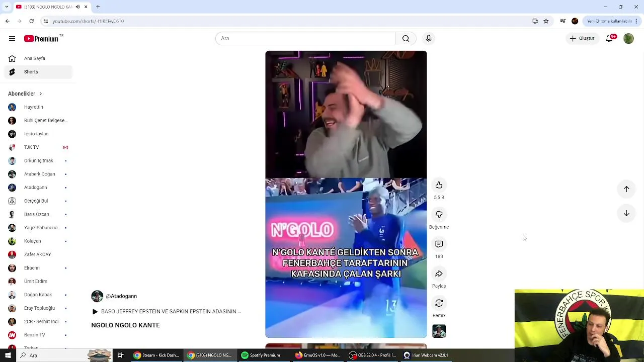Open the notifications bell
Screen dimensions: 644x362
610,38
